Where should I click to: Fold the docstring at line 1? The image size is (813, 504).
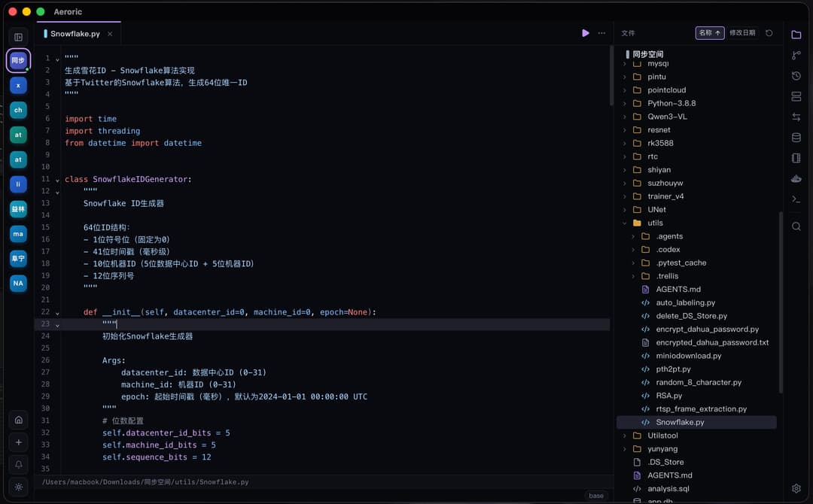coord(57,59)
